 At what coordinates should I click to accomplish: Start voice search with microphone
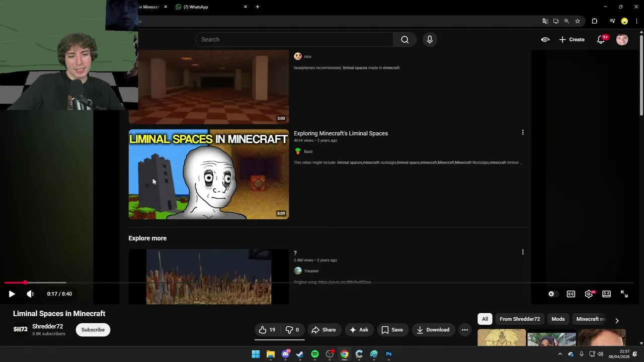pyautogui.click(x=430, y=39)
